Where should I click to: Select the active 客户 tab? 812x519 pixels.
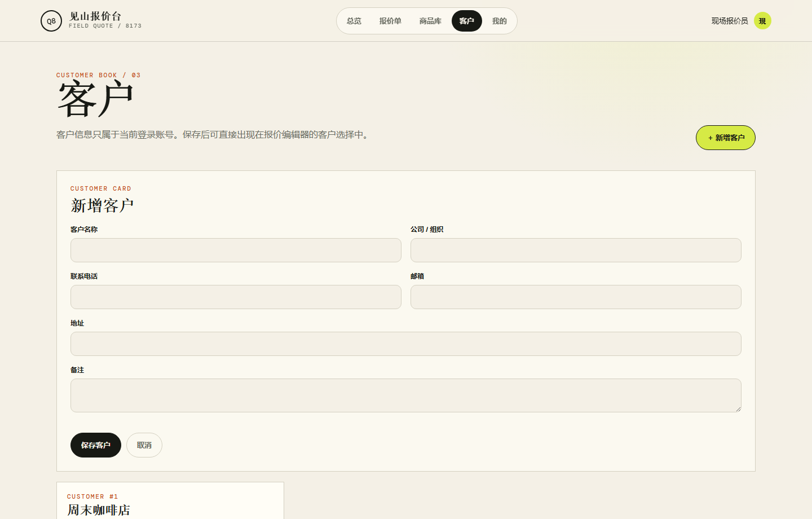[x=467, y=21]
